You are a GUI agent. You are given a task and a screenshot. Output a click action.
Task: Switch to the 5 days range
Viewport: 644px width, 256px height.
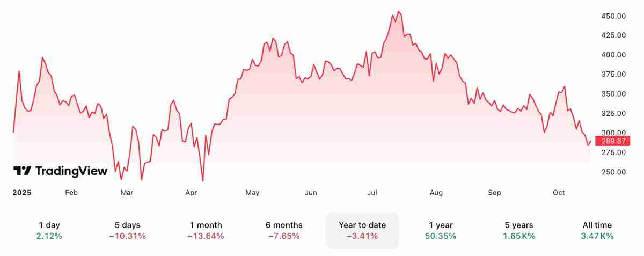click(x=127, y=231)
